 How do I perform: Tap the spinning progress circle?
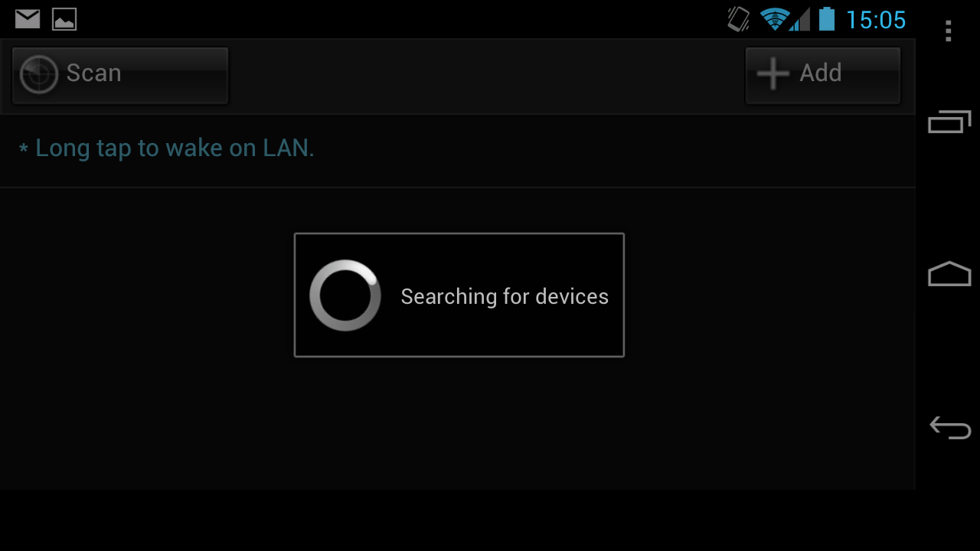coord(345,295)
